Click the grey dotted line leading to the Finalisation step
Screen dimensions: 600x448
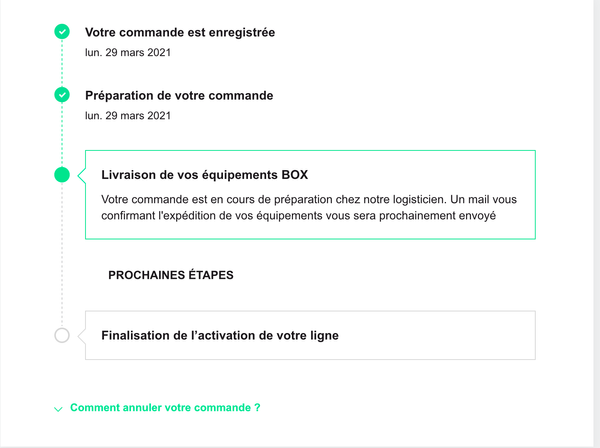62,255
